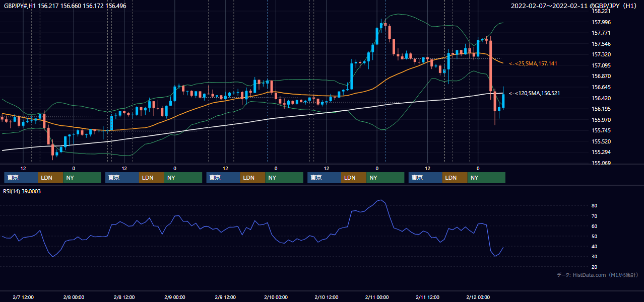This screenshot has width=644, height=302.
Task: Click price axis value 157.546
Action: point(601,44)
